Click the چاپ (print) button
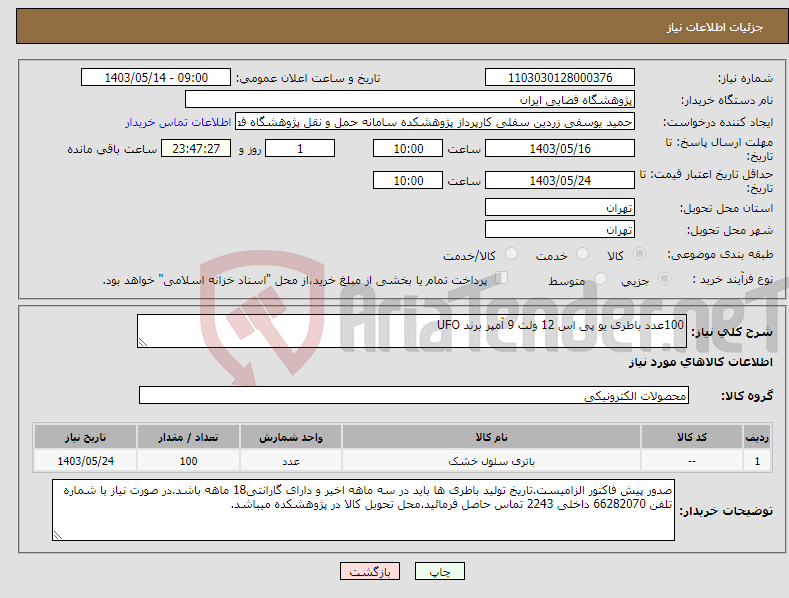The height and width of the screenshot is (598, 789). click(439, 572)
